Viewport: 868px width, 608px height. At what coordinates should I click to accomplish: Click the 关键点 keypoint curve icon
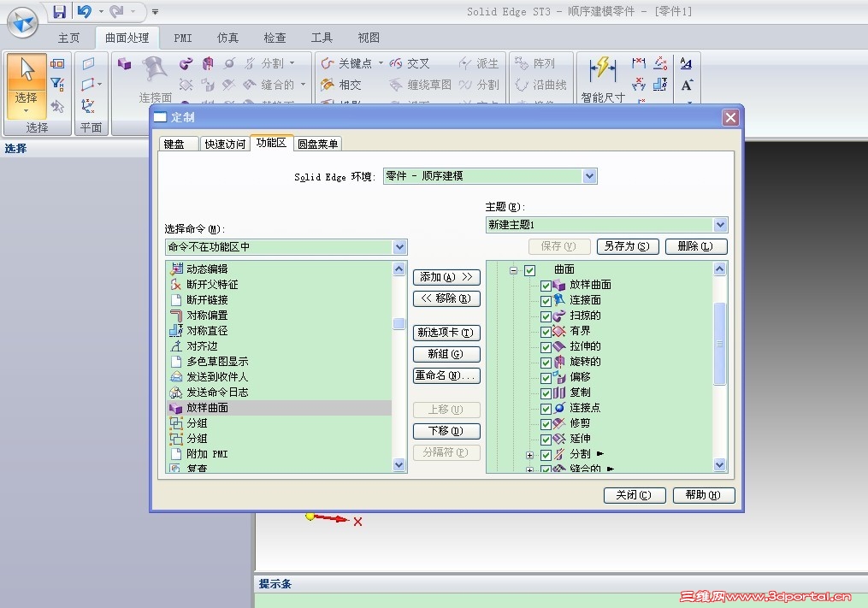328,63
